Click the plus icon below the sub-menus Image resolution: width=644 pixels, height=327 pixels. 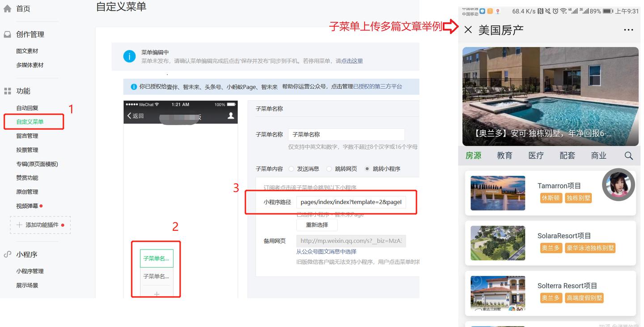(x=157, y=294)
